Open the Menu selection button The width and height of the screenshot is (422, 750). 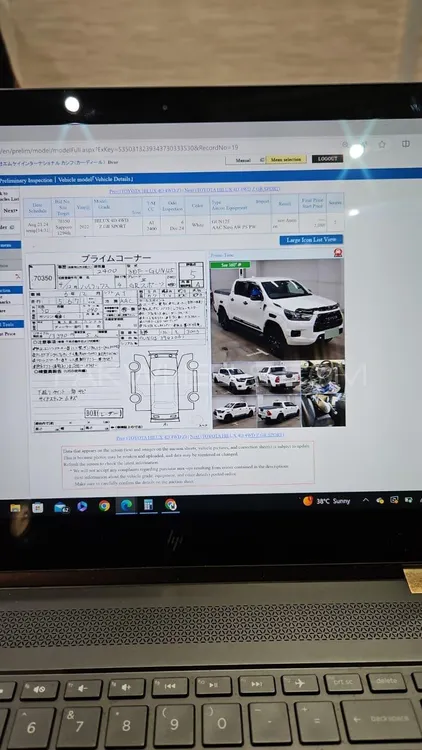pyautogui.click(x=286, y=159)
